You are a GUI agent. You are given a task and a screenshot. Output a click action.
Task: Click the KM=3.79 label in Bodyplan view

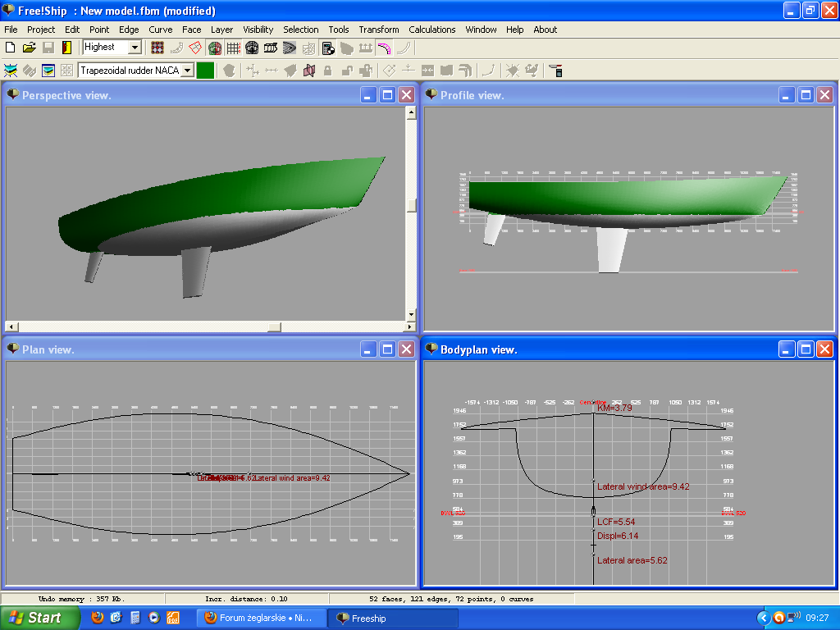614,408
